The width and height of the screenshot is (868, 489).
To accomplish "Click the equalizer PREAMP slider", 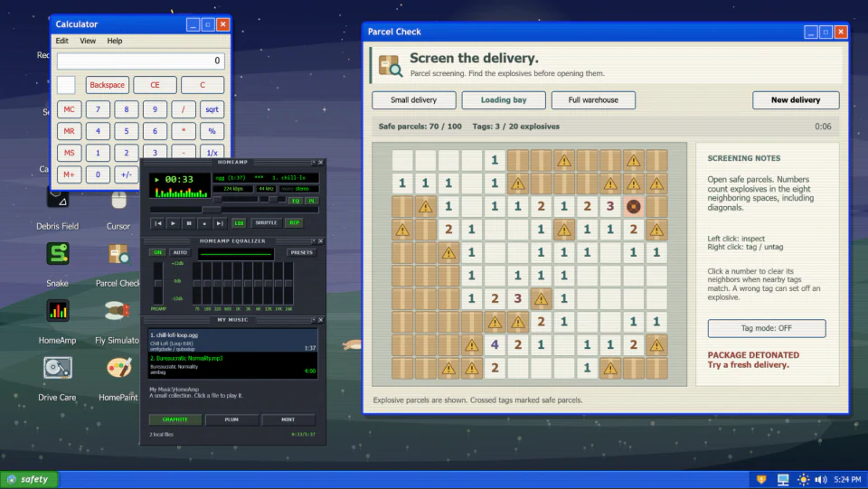I will [158, 283].
